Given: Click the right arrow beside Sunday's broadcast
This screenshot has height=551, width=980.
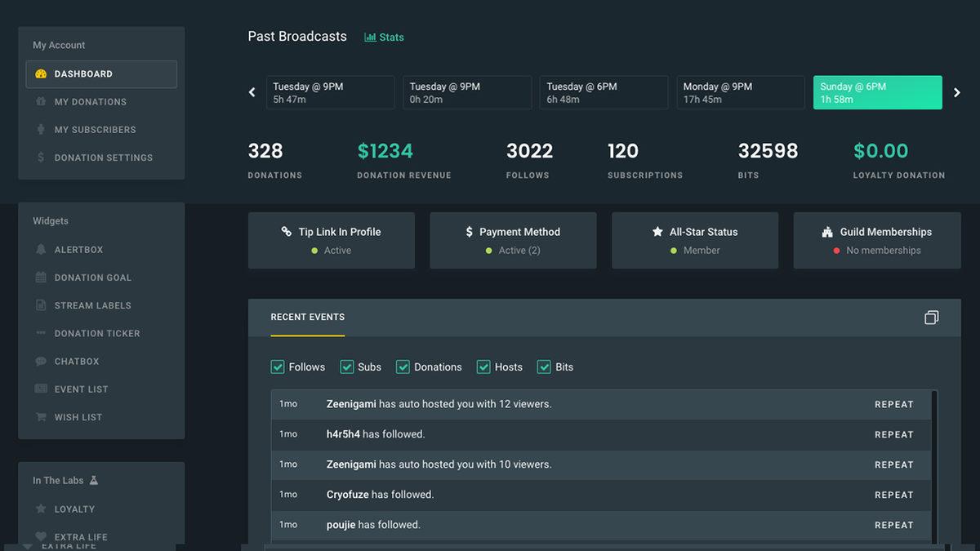Looking at the screenshot, I should [x=957, y=92].
